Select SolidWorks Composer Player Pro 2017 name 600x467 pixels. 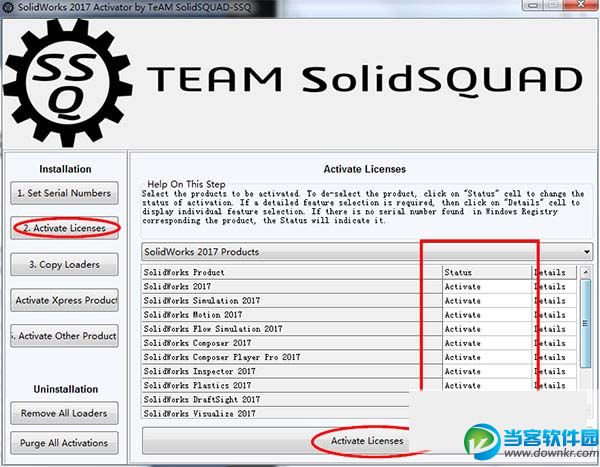[x=222, y=357]
